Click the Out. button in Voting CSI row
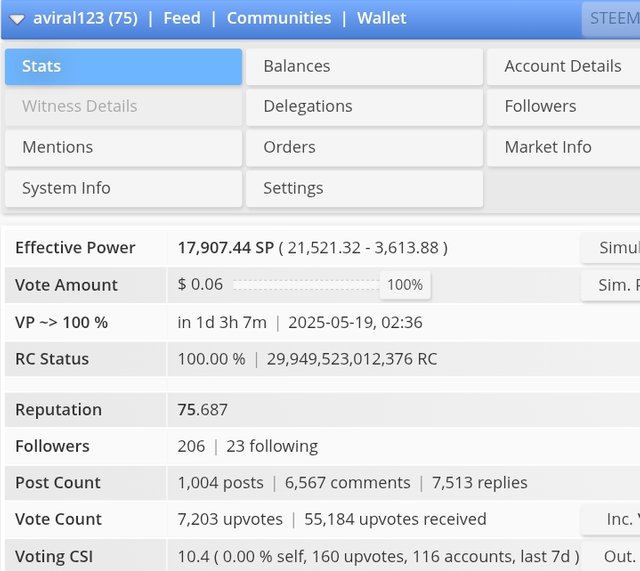 (x=611, y=556)
